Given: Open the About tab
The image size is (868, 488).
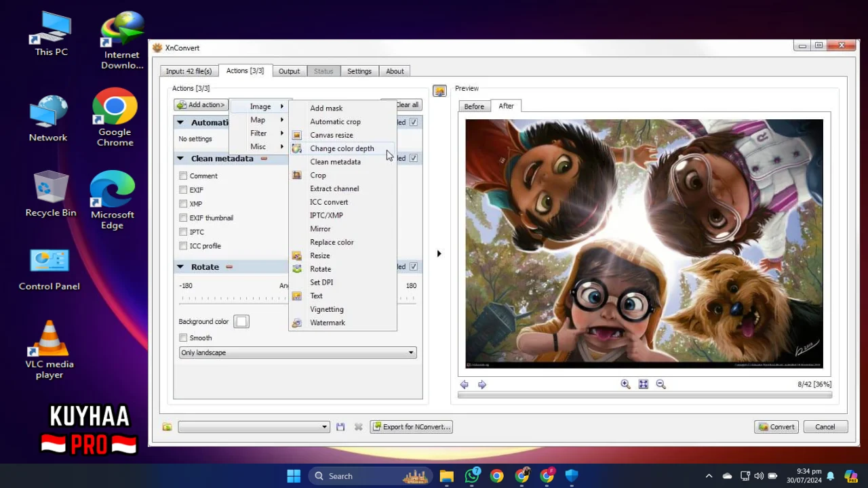Looking at the screenshot, I should point(395,71).
